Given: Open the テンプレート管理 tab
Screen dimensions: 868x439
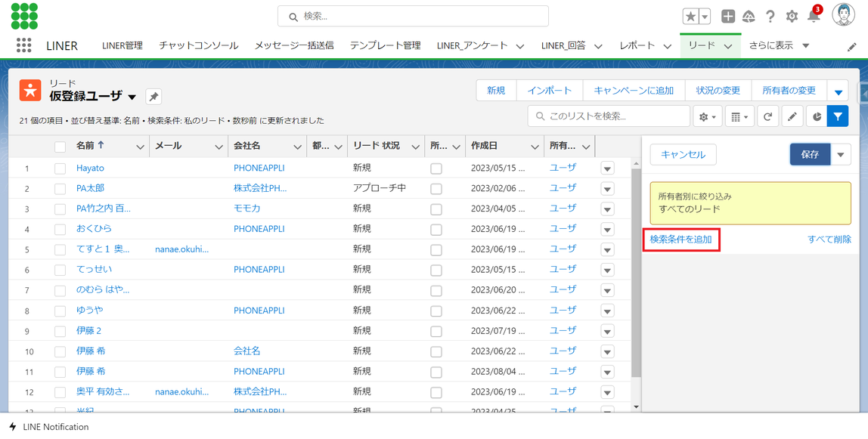Looking at the screenshot, I should point(386,46).
